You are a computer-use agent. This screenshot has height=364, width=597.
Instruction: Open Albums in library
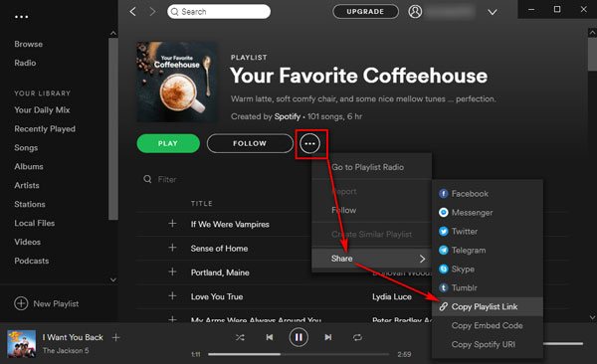pos(29,166)
